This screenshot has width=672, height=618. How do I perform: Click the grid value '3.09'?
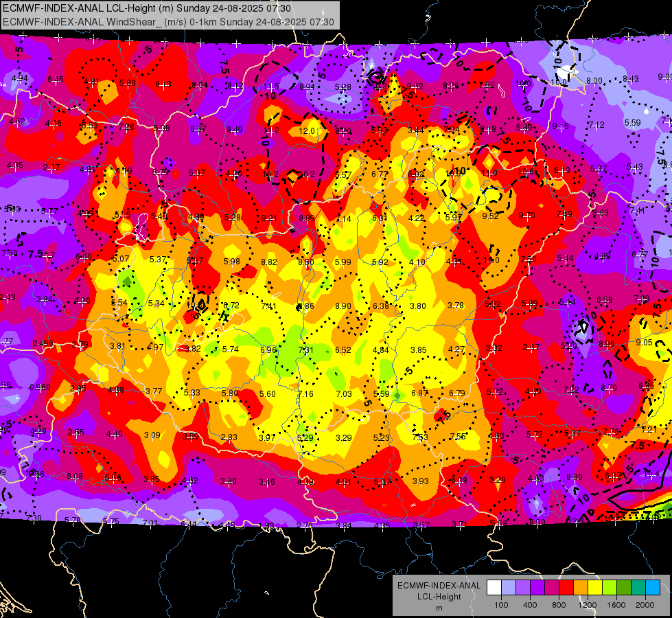pos(152,435)
